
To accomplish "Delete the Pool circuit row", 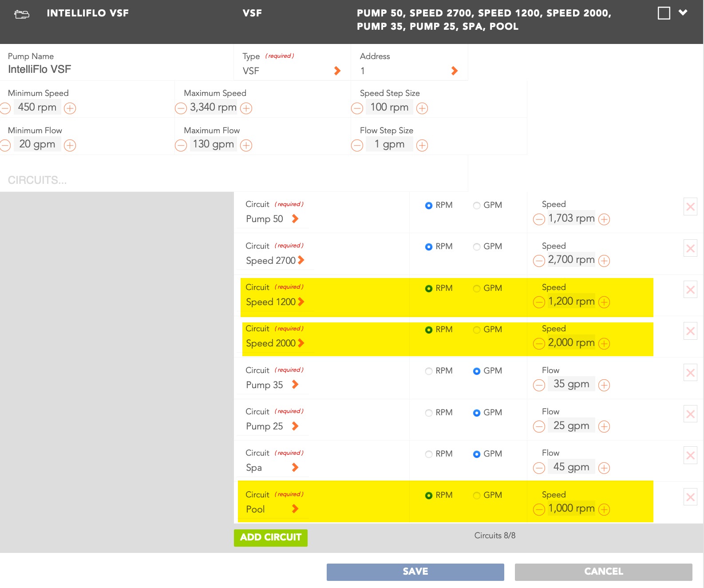I will click(691, 497).
